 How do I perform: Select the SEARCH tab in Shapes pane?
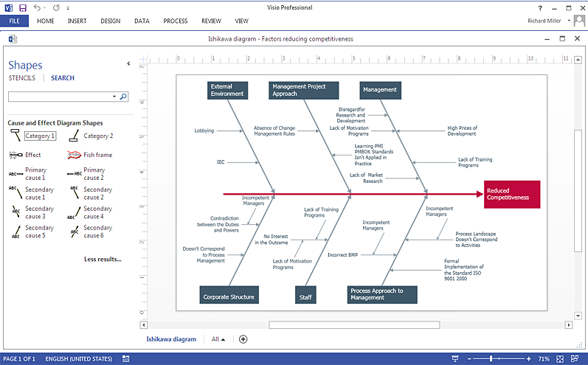tap(63, 78)
